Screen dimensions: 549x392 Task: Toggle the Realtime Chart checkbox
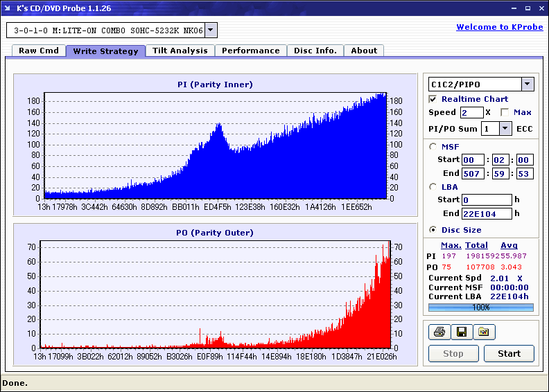[433, 99]
